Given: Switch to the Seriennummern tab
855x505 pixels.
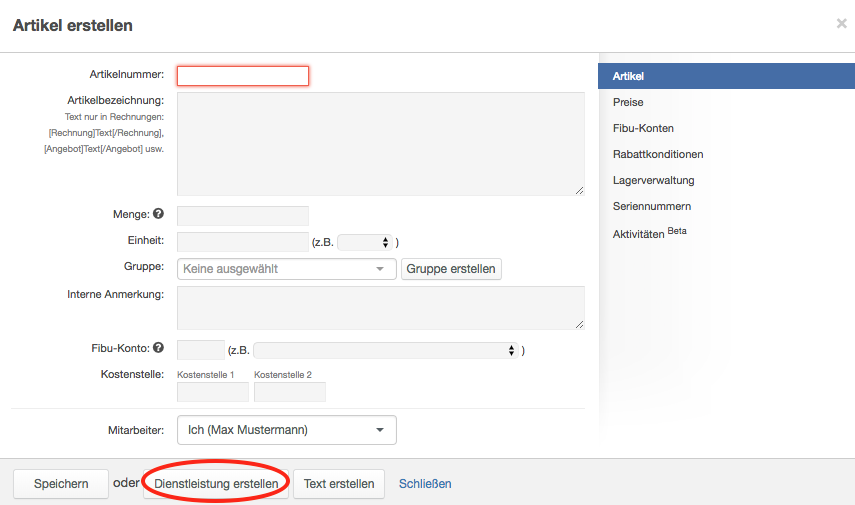Looking at the screenshot, I should pos(652,206).
